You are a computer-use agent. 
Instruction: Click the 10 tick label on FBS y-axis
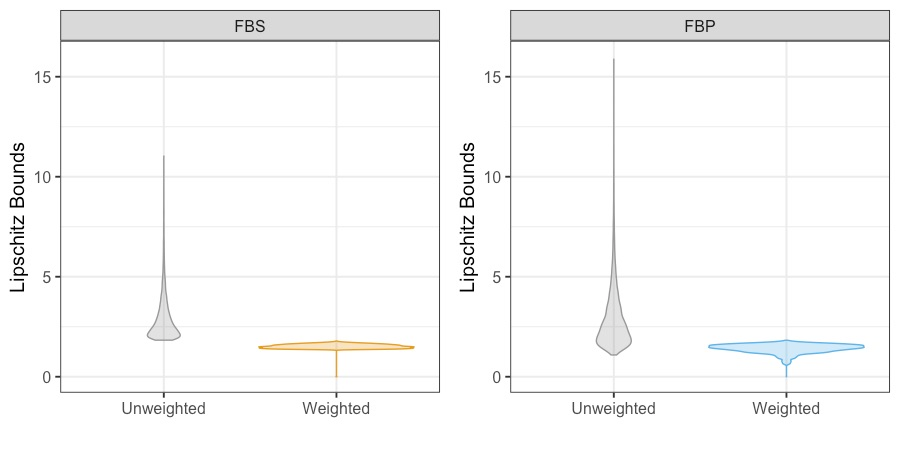click(x=41, y=177)
